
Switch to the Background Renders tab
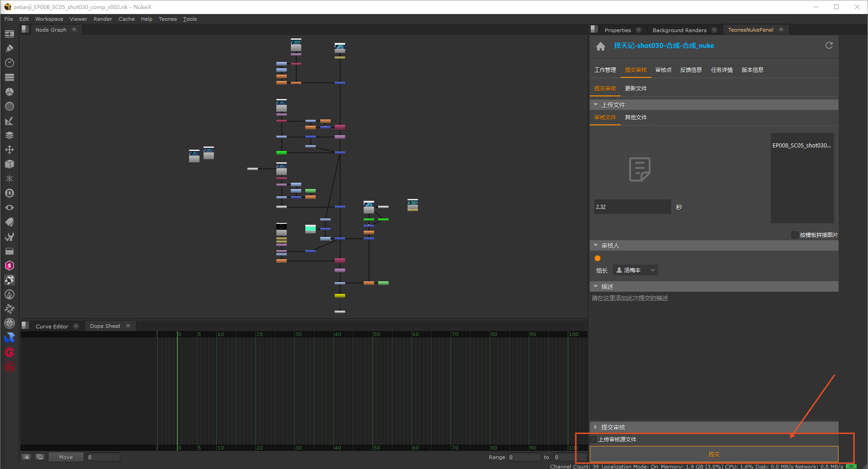[x=679, y=30]
